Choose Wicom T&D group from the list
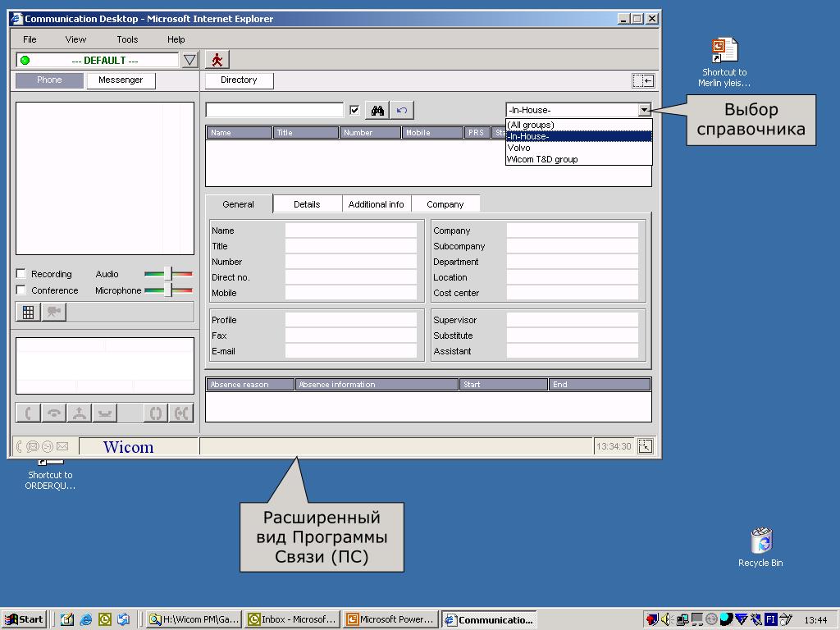 578,159
